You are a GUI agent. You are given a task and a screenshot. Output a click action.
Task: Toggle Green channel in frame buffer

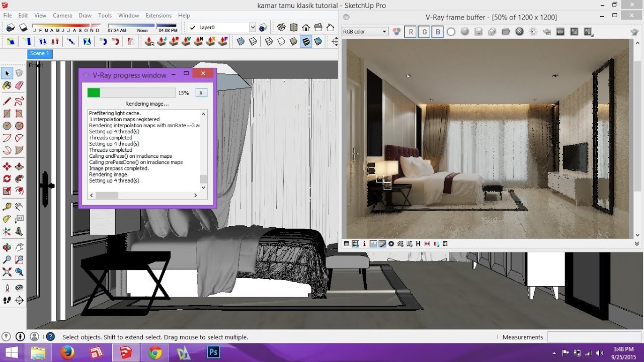point(424,32)
